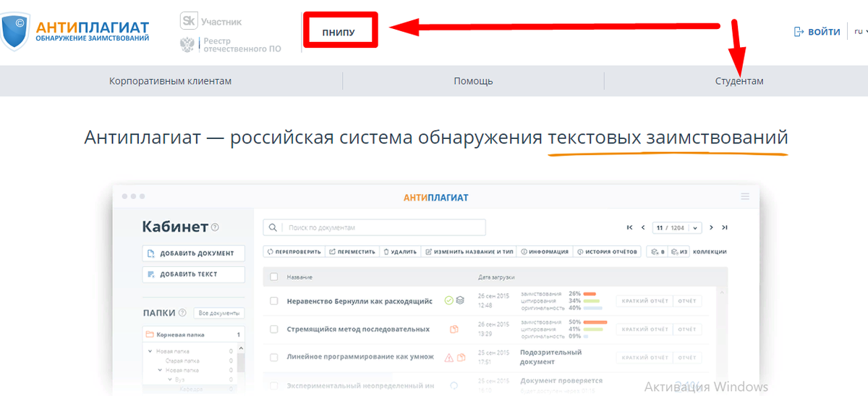This screenshot has width=868, height=396.
Task: Click the title Линейное программирование как умнож
Action: [x=360, y=357]
